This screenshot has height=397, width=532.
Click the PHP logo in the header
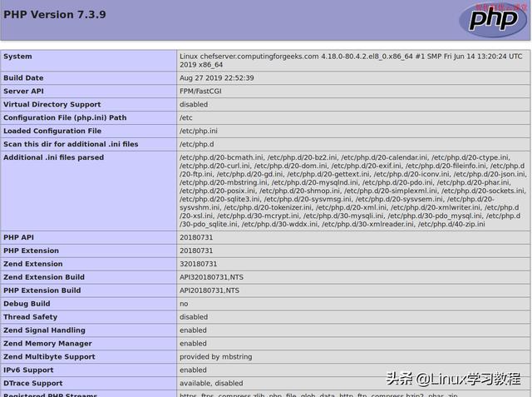pyautogui.click(x=493, y=20)
